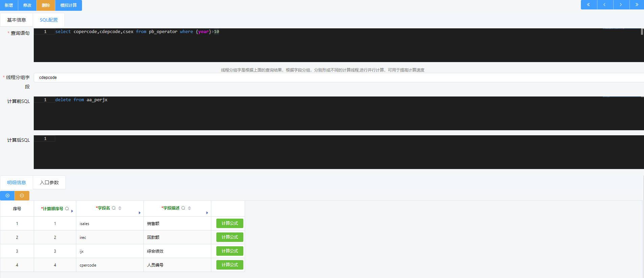This screenshot has width=644, height=278.
Task: Click the 人员编号 description cell
Action: click(177, 265)
